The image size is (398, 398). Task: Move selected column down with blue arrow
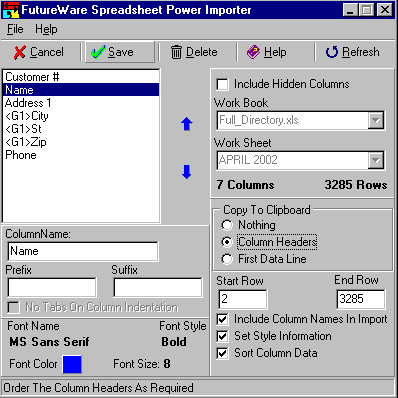click(186, 172)
